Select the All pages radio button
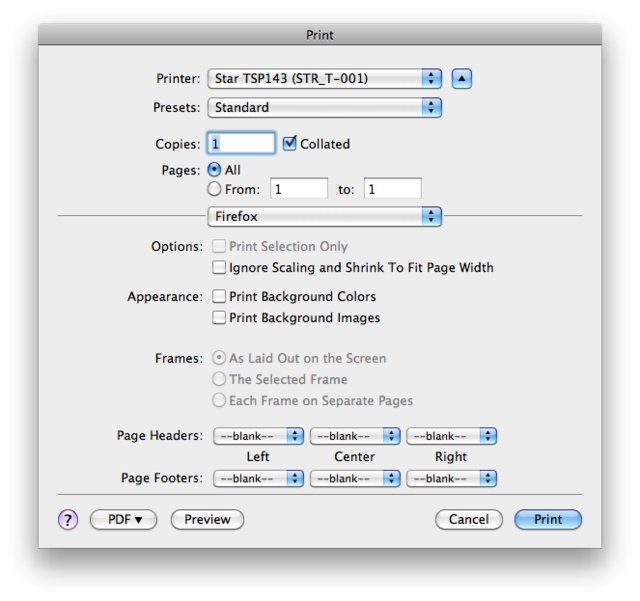This screenshot has height=601, width=640. coord(213,170)
